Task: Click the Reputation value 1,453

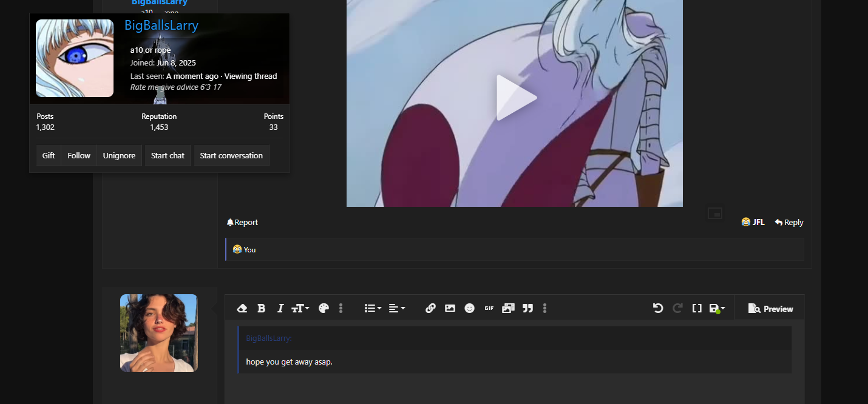Action: [x=159, y=127]
